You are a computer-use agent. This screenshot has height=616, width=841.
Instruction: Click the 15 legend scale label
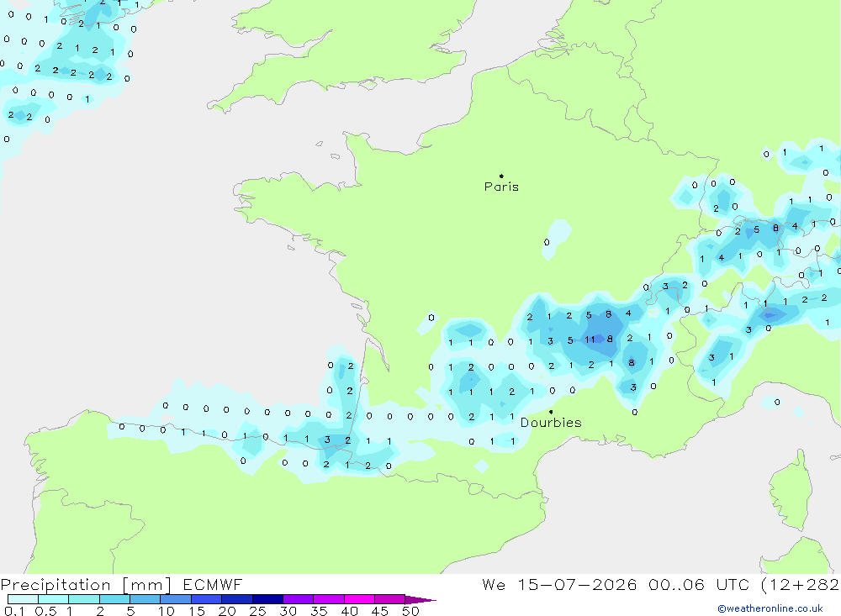coord(197,611)
